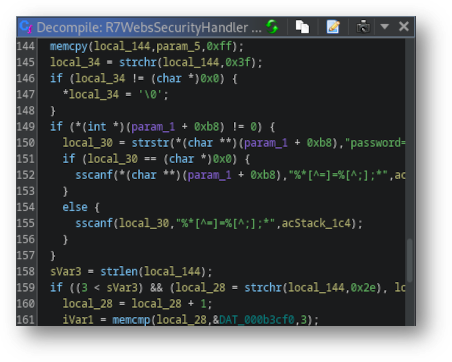
Task: Click local_30 on line 151
Action: pyautogui.click(x=113, y=159)
